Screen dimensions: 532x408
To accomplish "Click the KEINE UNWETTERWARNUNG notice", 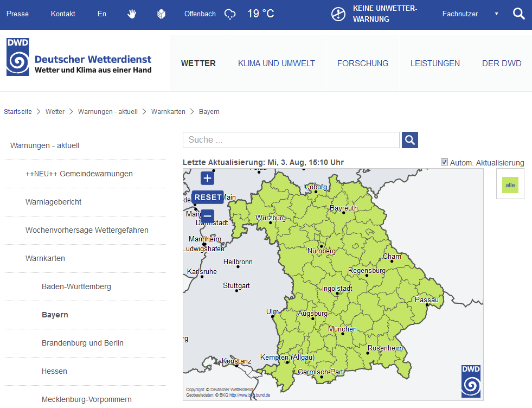I will [x=385, y=14].
